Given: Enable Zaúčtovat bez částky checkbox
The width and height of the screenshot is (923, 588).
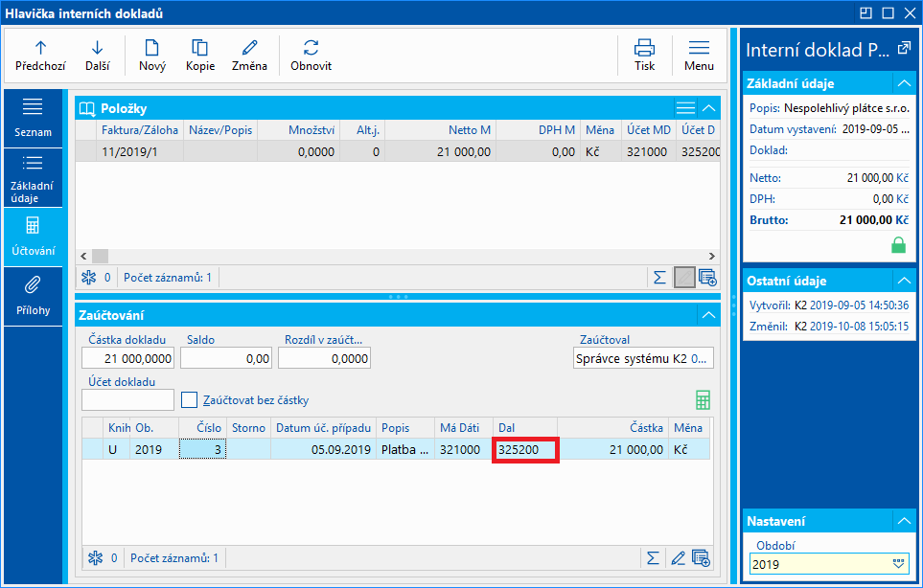Looking at the screenshot, I should (x=189, y=400).
